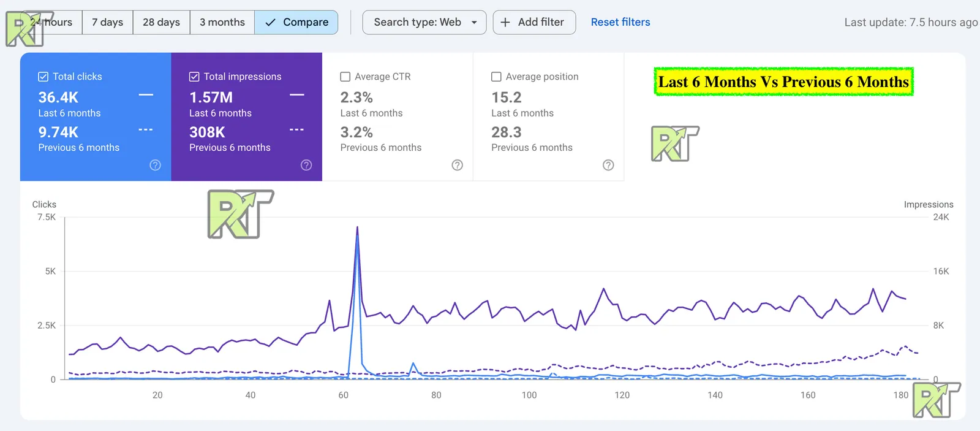Click the 28.3 previous position value
The height and width of the screenshot is (431, 980).
(507, 132)
